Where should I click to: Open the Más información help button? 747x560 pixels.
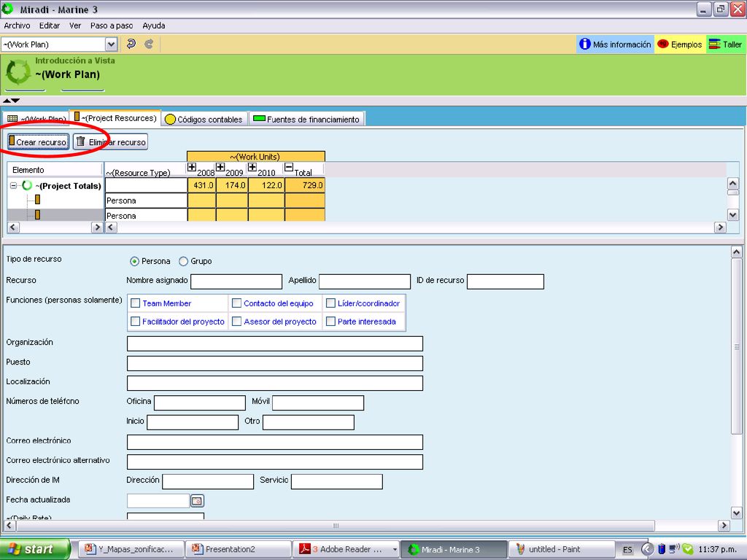(x=614, y=44)
